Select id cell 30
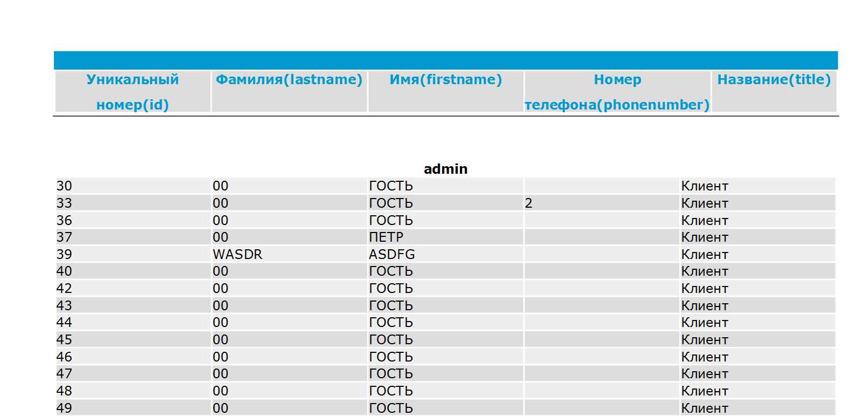868x416 pixels. click(133, 186)
